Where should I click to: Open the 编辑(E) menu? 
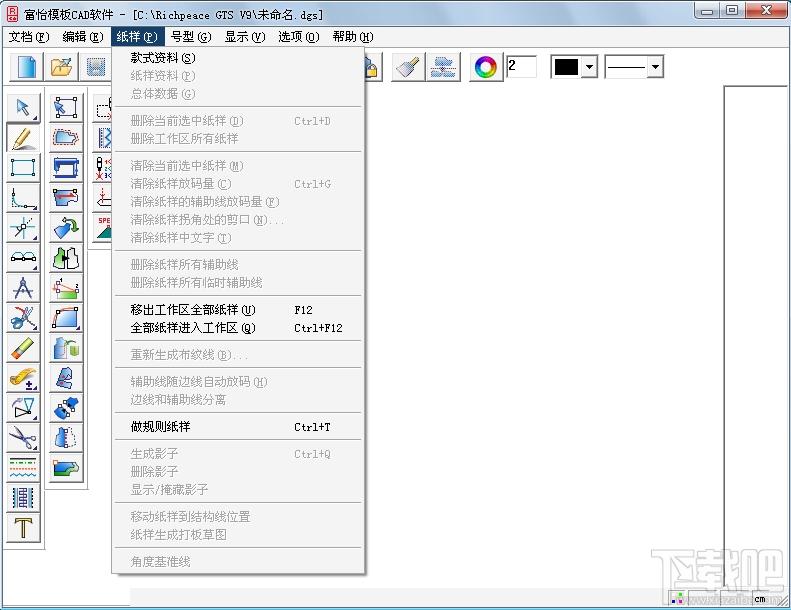(83, 37)
